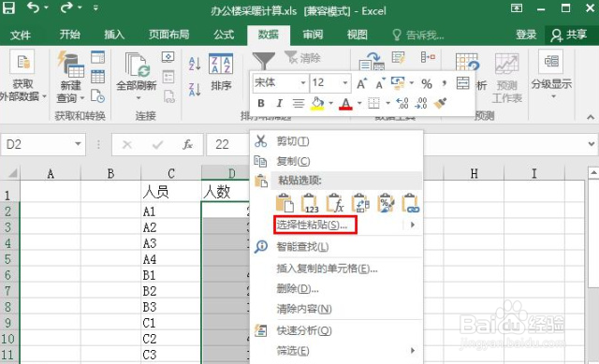Switch to the 开始 tab
The image size is (599, 364).
pos(70,35)
